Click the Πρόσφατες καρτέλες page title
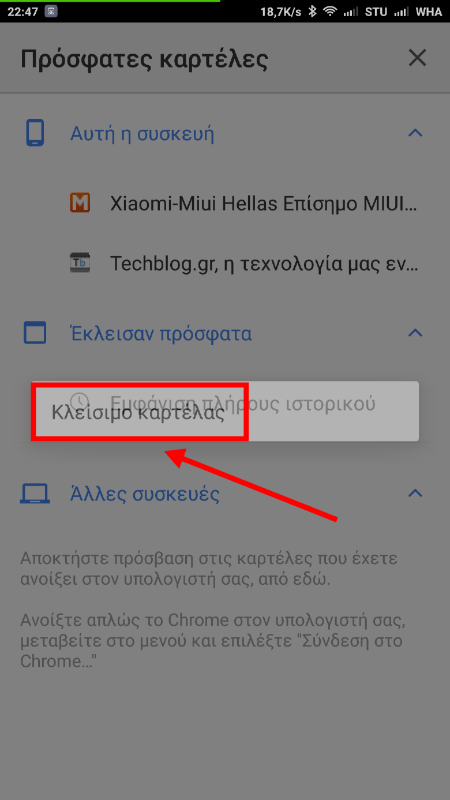The width and height of the screenshot is (450, 800). click(144, 60)
